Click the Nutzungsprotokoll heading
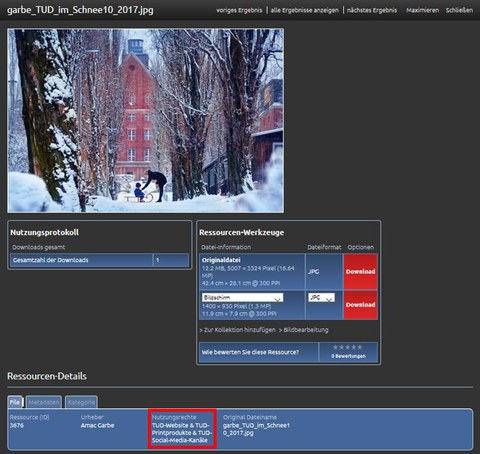The height and width of the screenshot is (454, 480). point(44,232)
